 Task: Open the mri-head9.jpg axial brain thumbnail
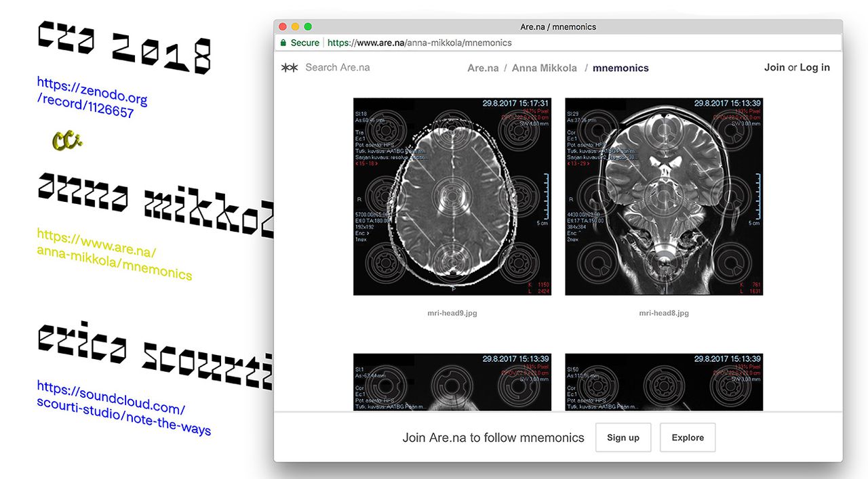point(452,196)
